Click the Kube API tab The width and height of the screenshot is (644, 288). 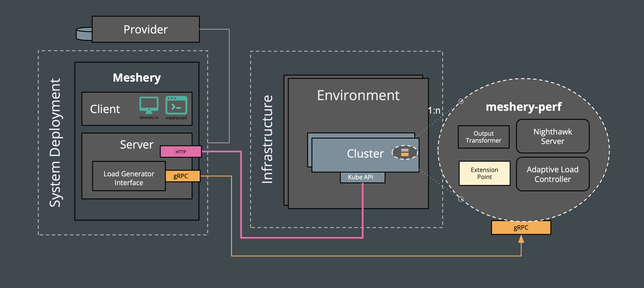[362, 177]
